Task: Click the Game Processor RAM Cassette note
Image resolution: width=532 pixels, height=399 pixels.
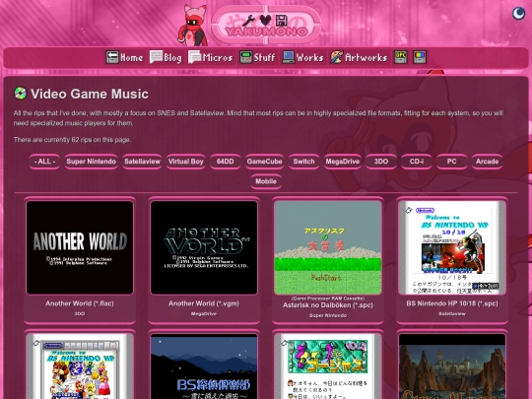Action: pyautogui.click(x=328, y=299)
